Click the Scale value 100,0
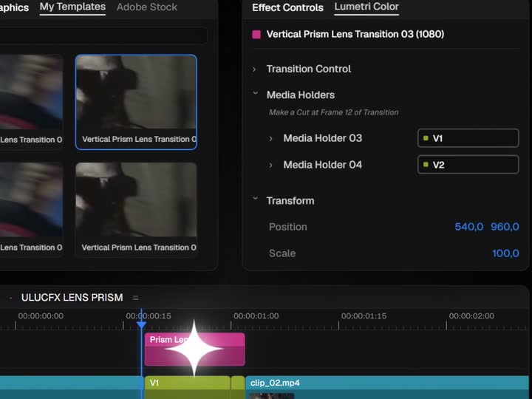This screenshot has width=532, height=399. (505, 253)
